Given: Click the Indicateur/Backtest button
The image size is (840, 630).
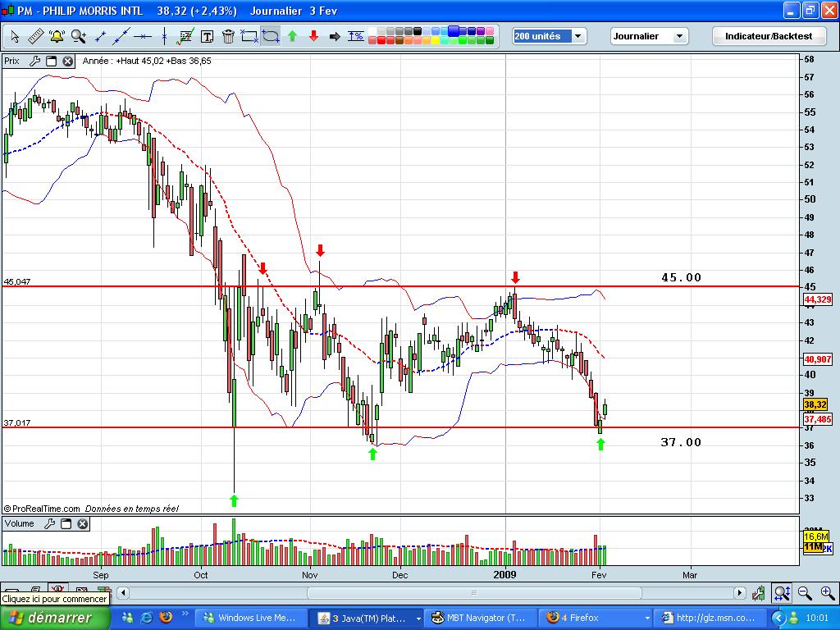Looking at the screenshot, I should click(768, 36).
